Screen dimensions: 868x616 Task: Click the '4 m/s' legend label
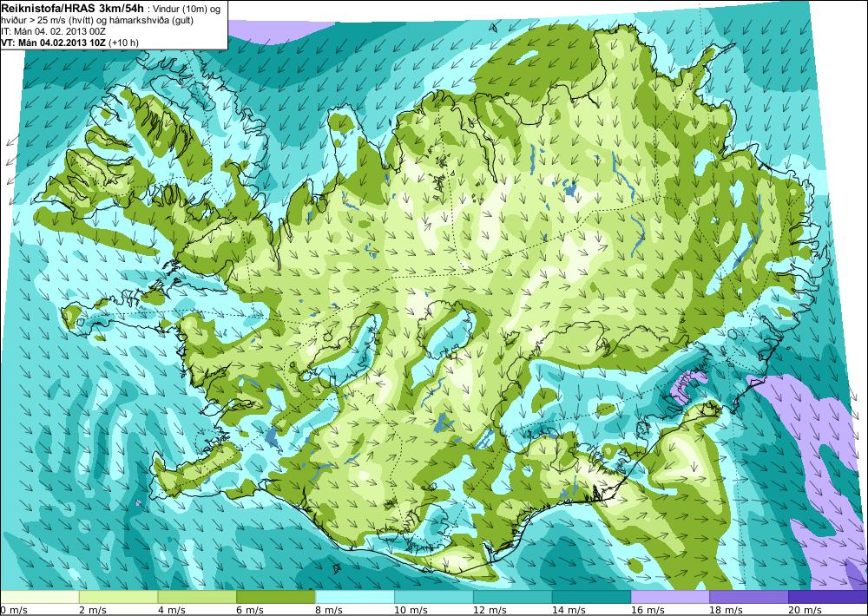tap(172, 610)
